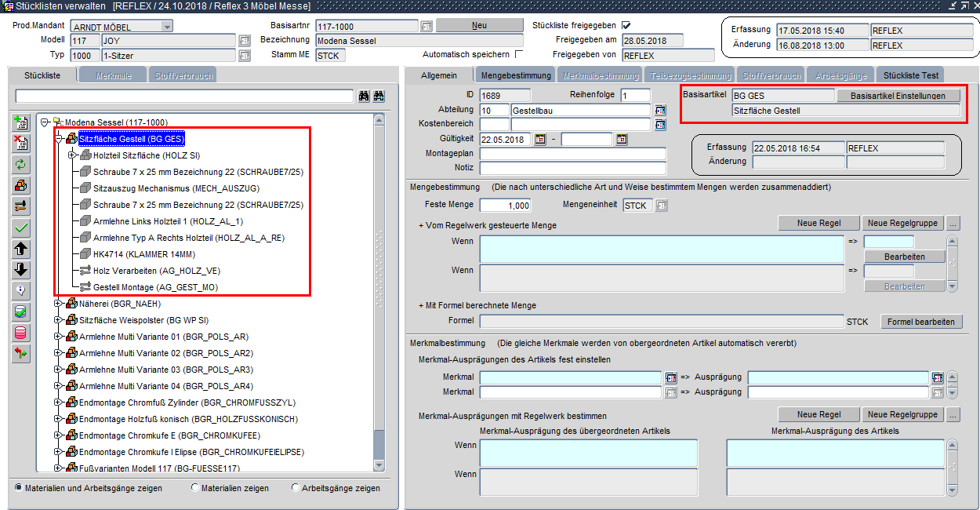Click the move up arrow icon
Screen dimensions: 980x510
pos(22,250)
